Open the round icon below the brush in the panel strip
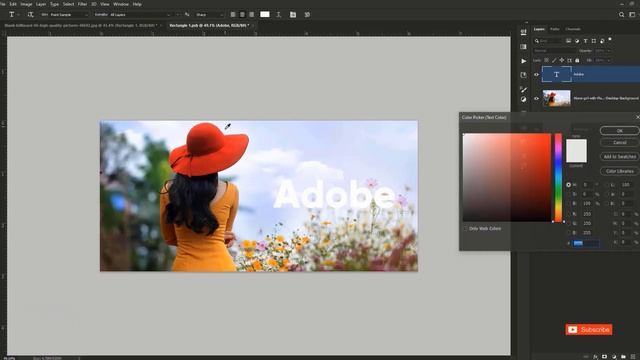The height and width of the screenshot is (360, 640). [x=523, y=99]
